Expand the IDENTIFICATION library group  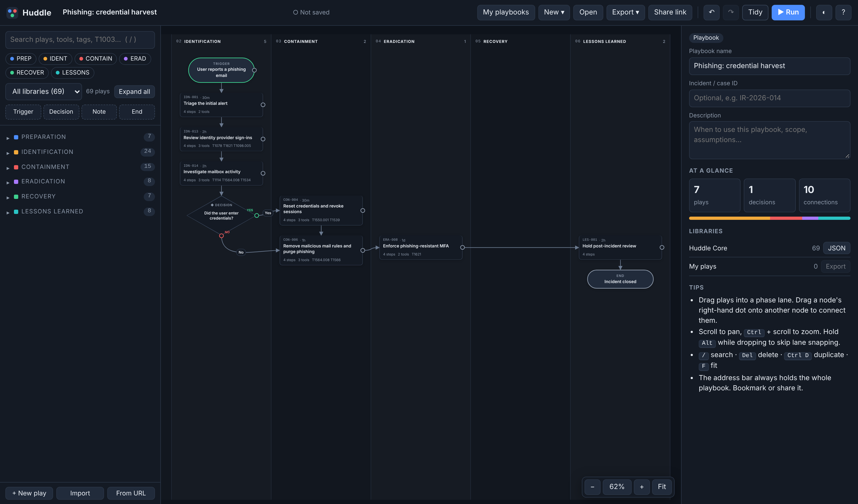coord(80,152)
